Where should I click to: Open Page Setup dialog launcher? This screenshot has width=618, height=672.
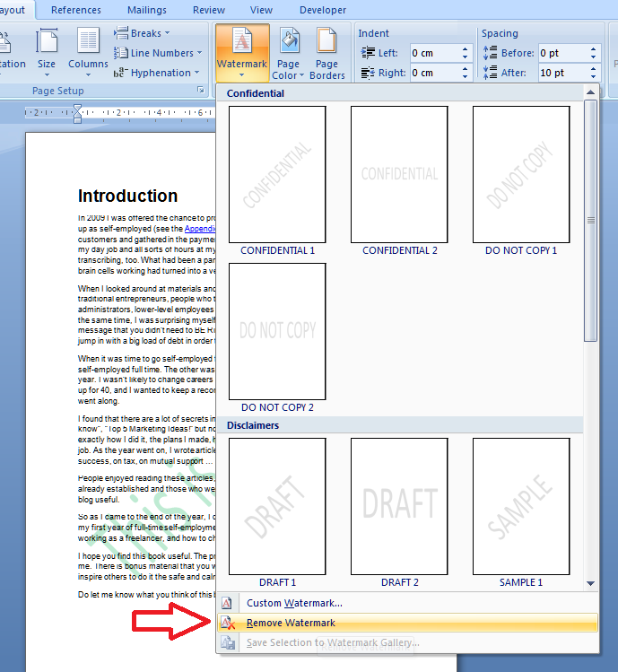(x=200, y=92)
